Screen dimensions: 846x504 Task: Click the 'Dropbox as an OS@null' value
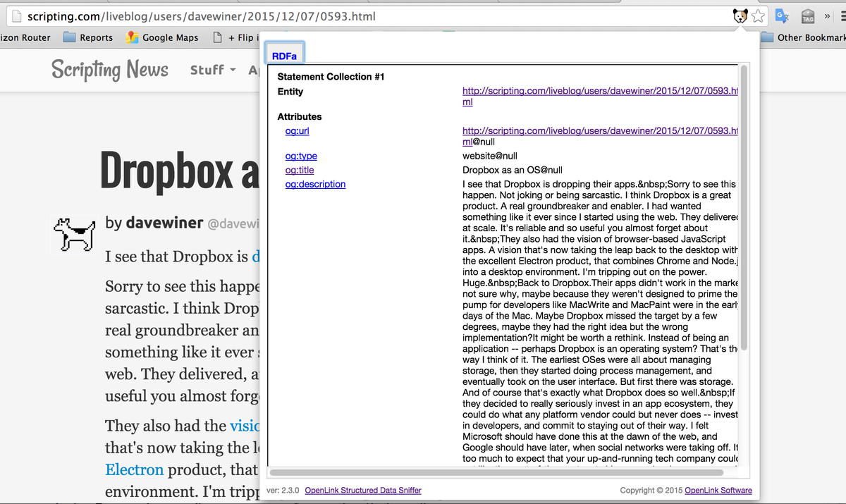point(513,170)
